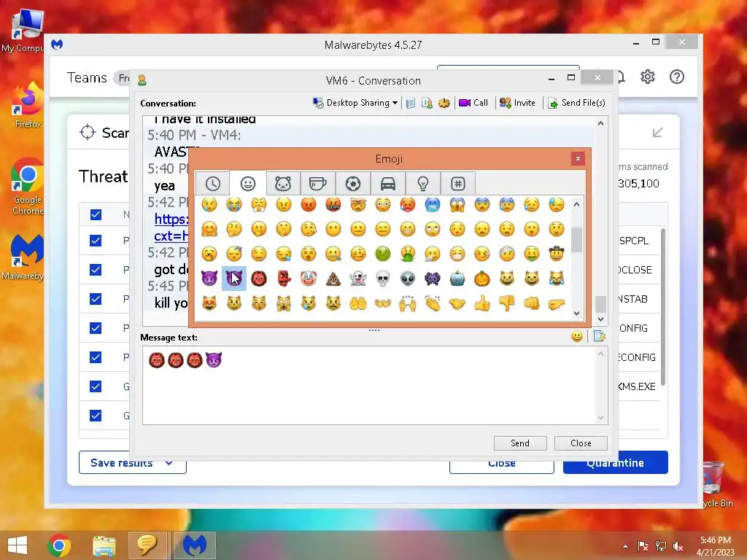The width and height of the screenshot is (747, 560).
Task: Open the travel car emoji tab
Action: [388, 183]
